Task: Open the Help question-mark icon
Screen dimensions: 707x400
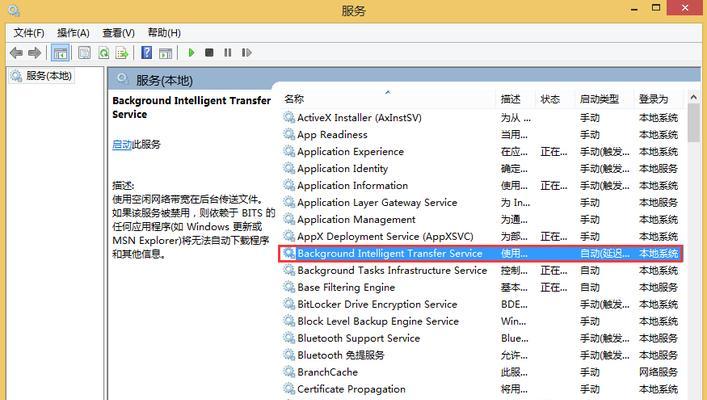Action: click(x=147, y=53)
